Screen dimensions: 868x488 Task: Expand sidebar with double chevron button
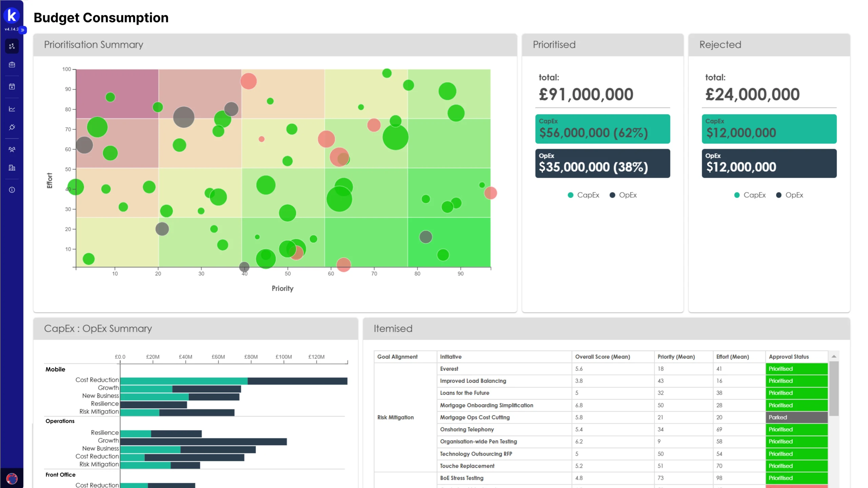click(x=22, y=30)
